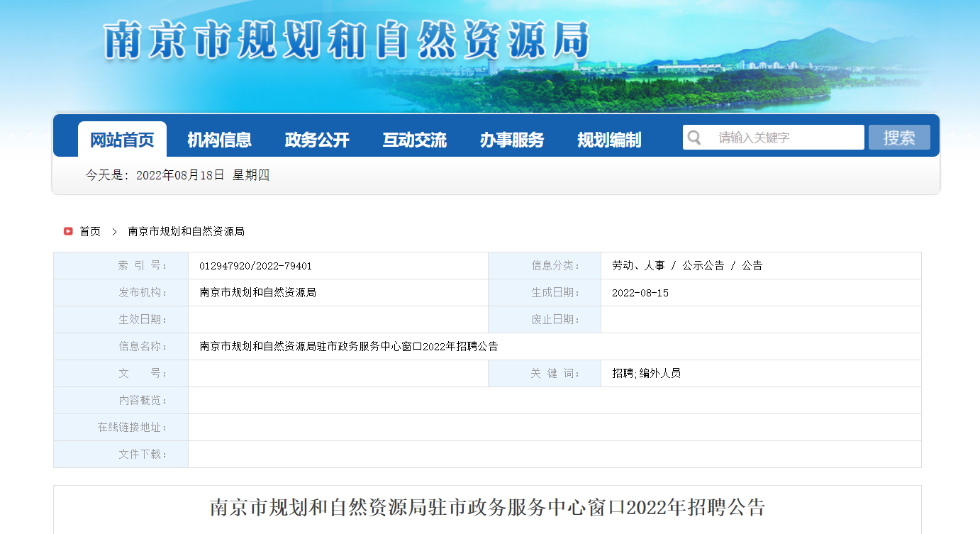Click the 文号 label cell

(x=121, y=374)
